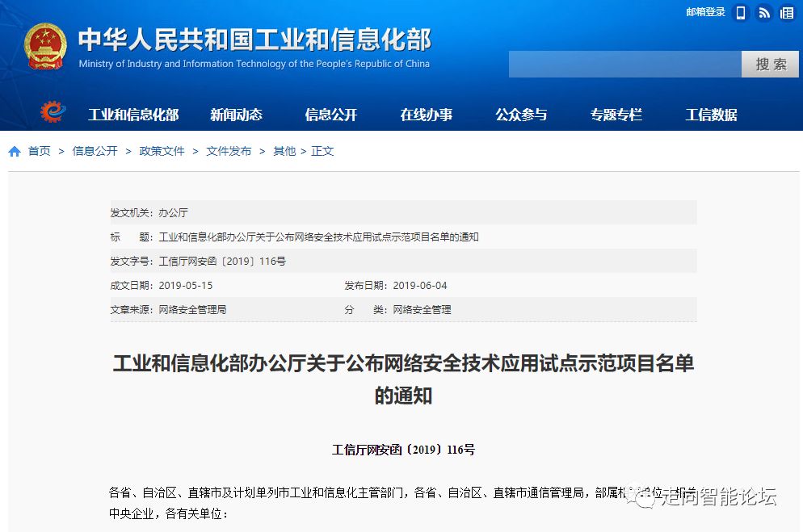Screen dimensions: 803x532
Task: Open 在线办事 navigation menu
Action: [x=426, y=115]
